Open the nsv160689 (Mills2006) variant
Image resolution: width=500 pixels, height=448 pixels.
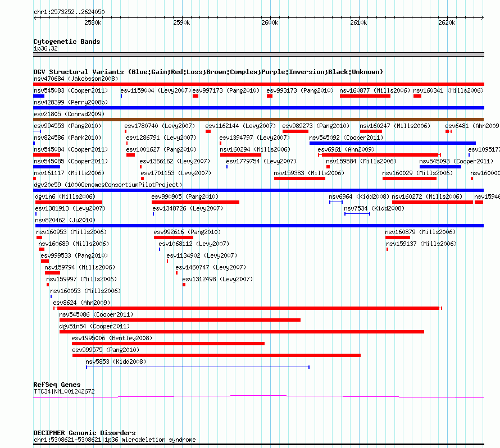coord(74,244)
